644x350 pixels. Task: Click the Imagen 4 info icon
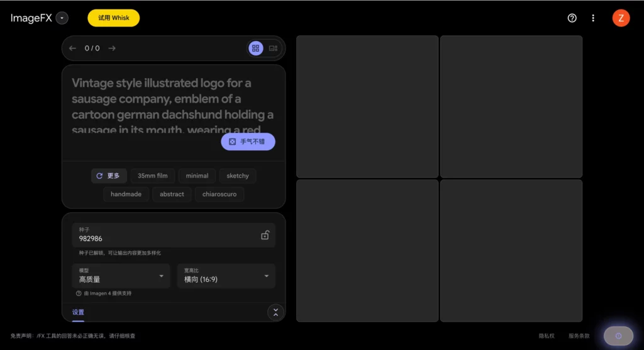[x=79, y=293]
